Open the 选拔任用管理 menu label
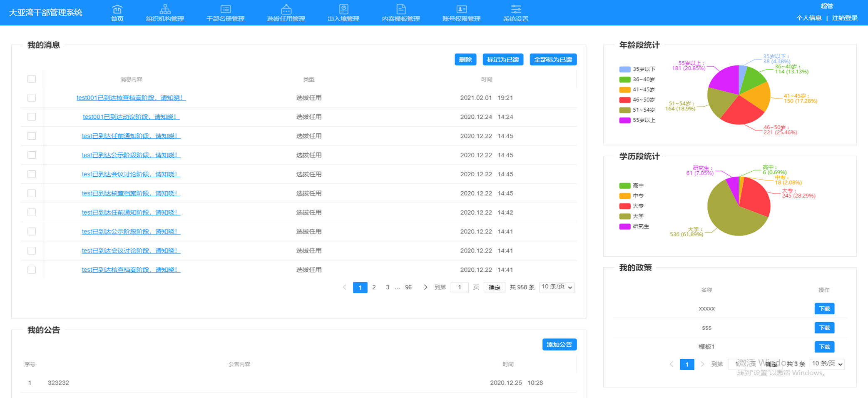The width and height of the screenshot is (868, 398). point(286,19)
